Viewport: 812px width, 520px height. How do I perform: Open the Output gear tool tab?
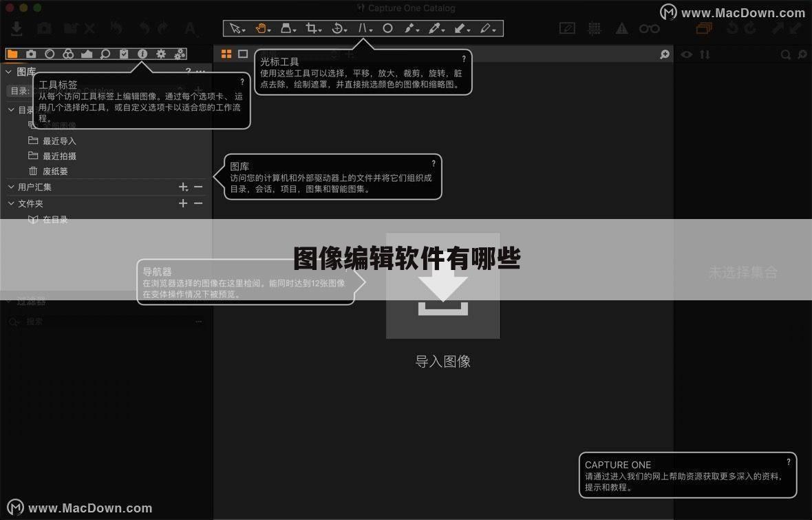click(x=161, y=54)
